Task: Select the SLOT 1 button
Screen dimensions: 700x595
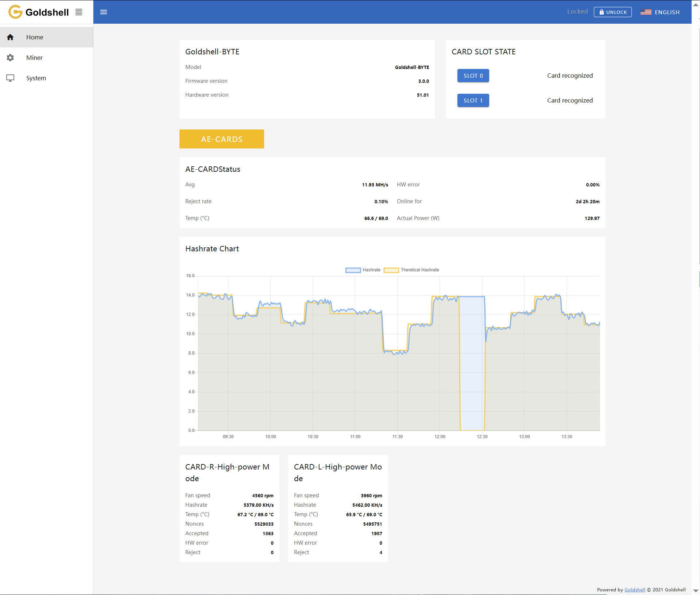Action: coord(473,100)
